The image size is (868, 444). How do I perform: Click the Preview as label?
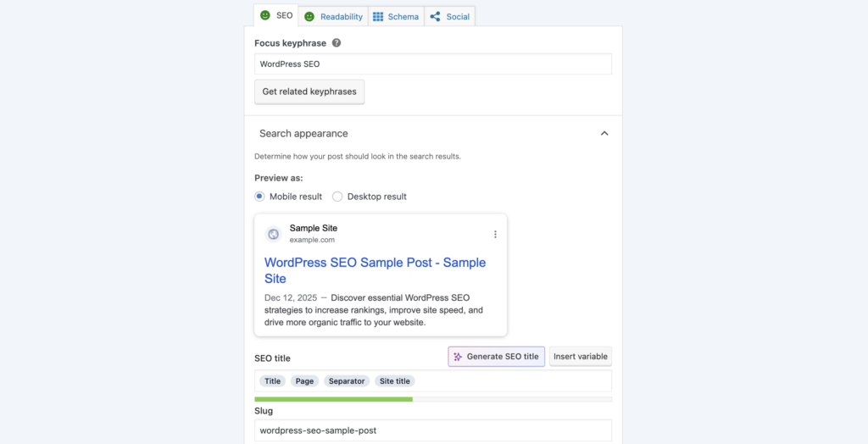[278, 178]
